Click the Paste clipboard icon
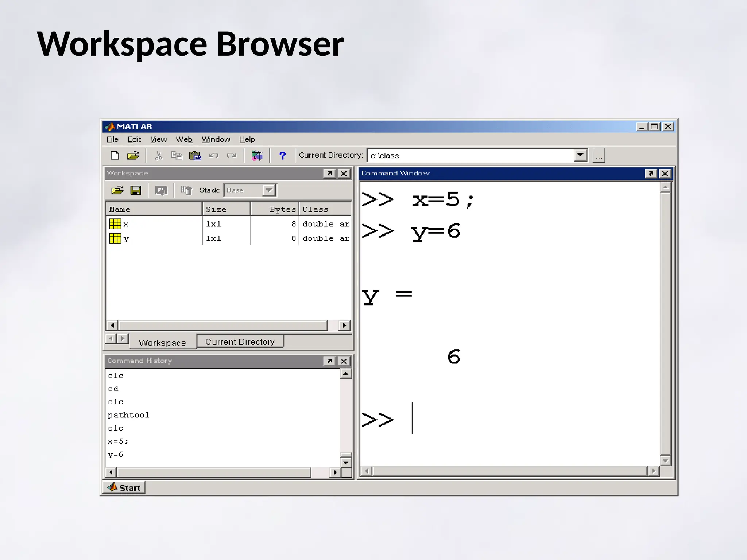The image size is (747, 560). pyautogui.click(x=195, y=156)
